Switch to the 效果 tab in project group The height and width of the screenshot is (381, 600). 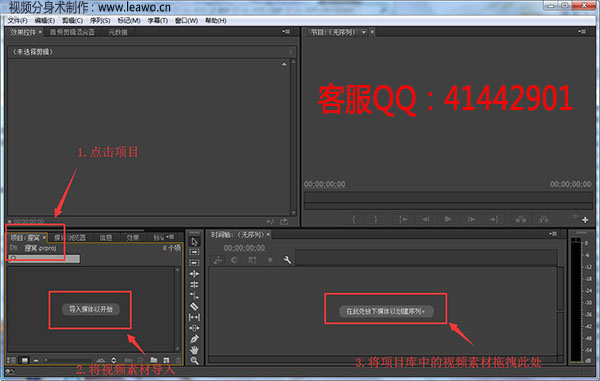pos(133,238)
